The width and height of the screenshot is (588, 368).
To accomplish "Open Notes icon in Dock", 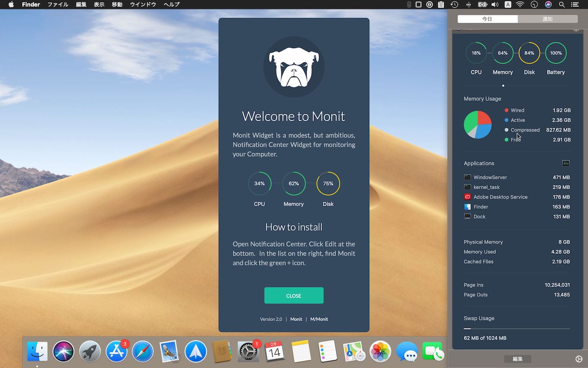I will [x=301, y=352].
